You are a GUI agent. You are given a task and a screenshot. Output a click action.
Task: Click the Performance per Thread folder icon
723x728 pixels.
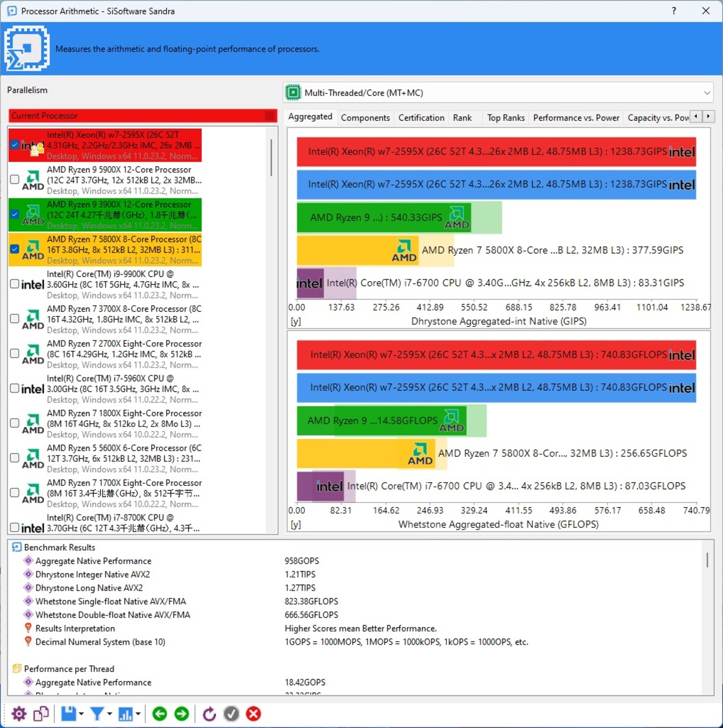point(17,668)
